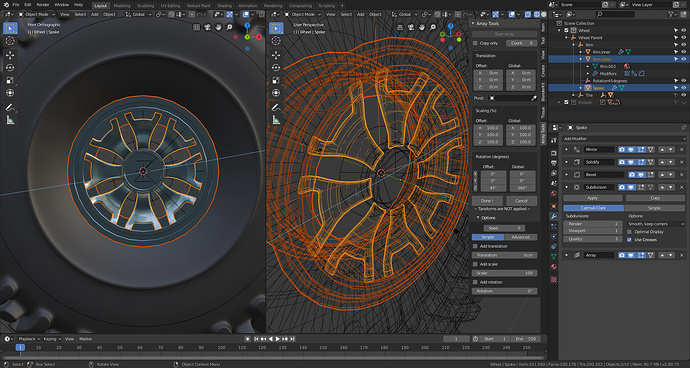690x368 pixels.
Task: Move the Solidify modifier up
Action: coord(661,162)
